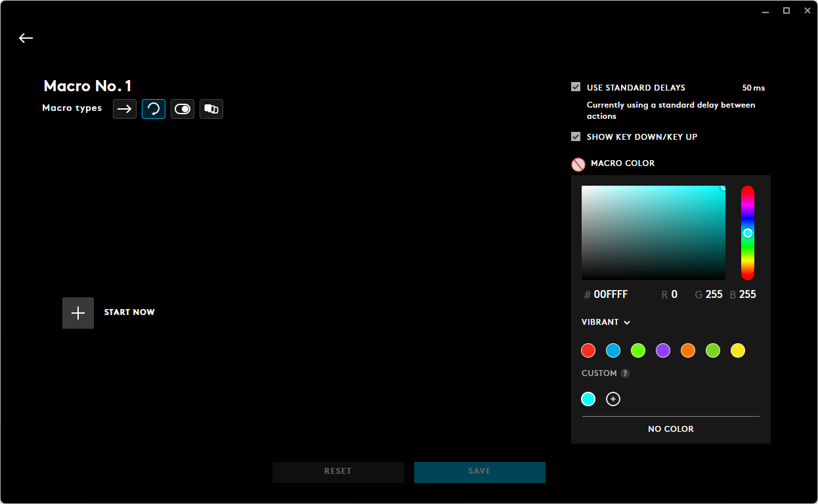Image resolution: width=818 pixels, height=504 pixels.
Task: Choose No Color option
Action: click(x=670, y=429)
